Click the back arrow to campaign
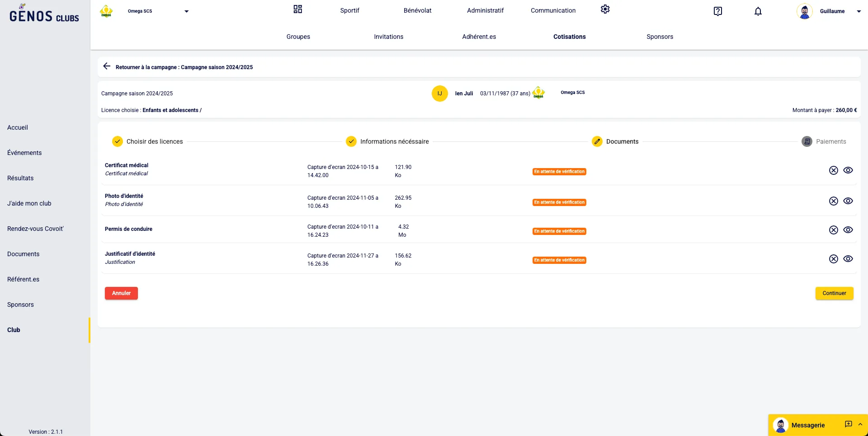This screenshot has width=868, height=436. click(x=107, y=66)
